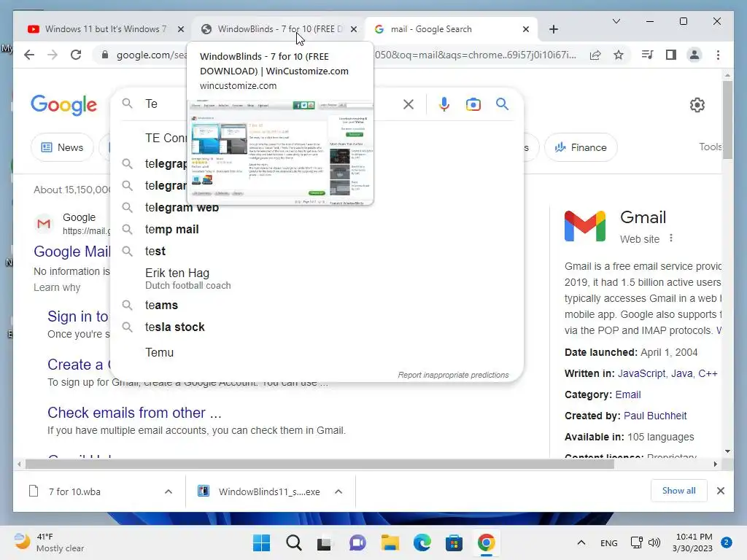Open the JavaScript link
The width and height of the screenshot is (747, 560).
tap(641, 373)
